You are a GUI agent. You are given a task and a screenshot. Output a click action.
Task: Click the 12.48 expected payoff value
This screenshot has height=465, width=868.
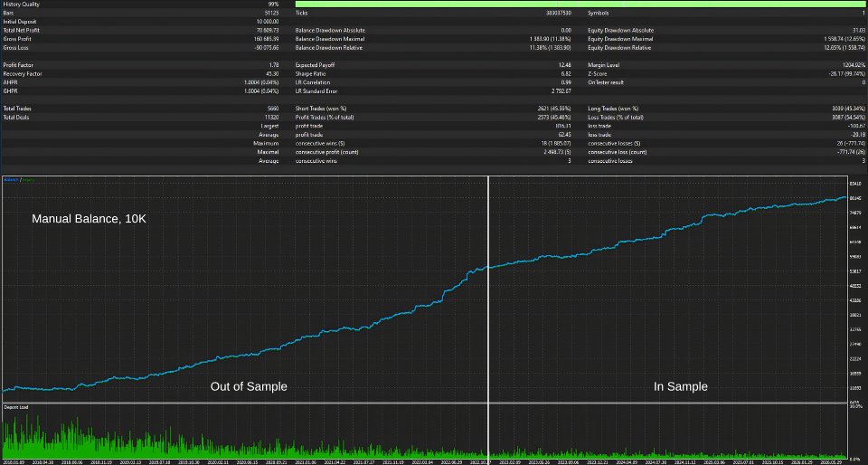pyautogui.click(x=564, y=65)
